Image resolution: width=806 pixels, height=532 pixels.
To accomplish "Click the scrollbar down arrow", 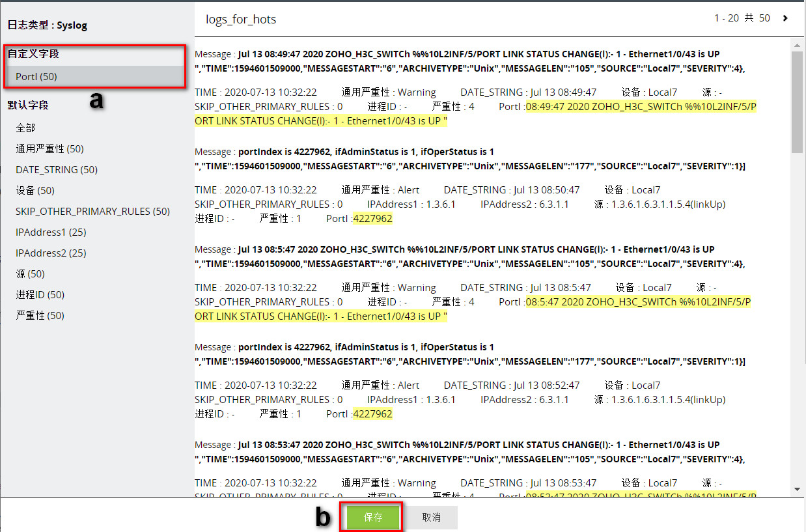I will pyautogui.click(x=797, y=489).
